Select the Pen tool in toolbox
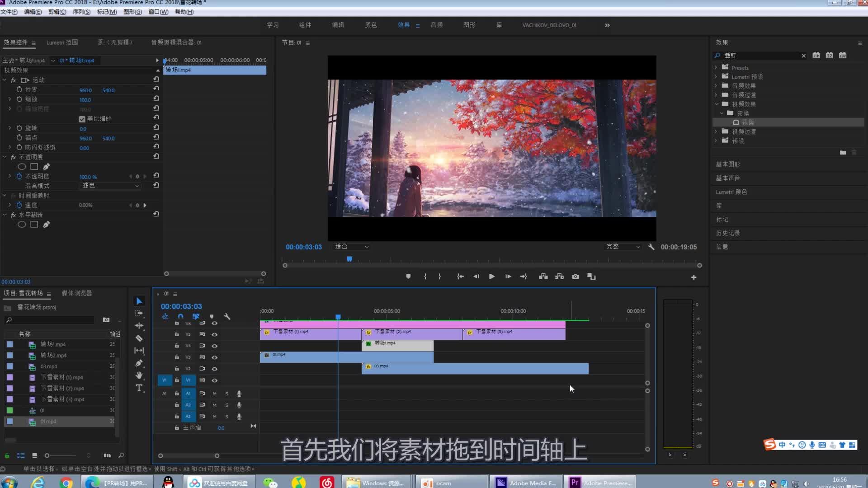This screenshot has height=488, width=868. coord(139,363)
